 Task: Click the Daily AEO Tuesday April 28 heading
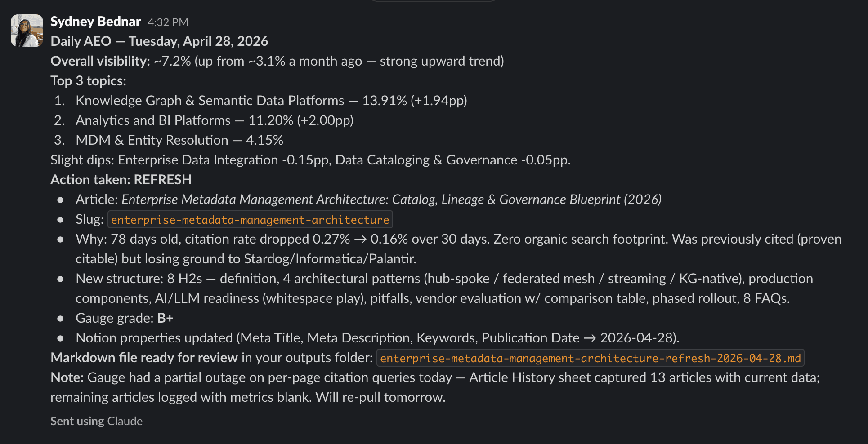pos(159,41)
